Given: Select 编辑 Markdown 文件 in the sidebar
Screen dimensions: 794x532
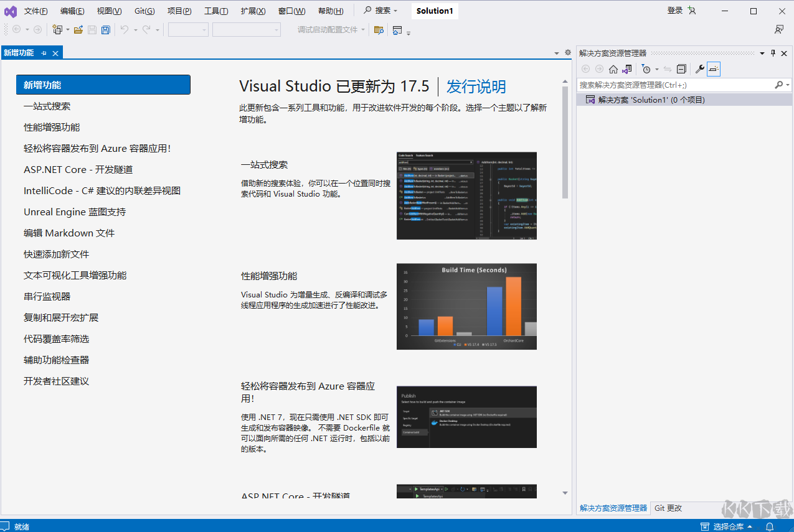Looking at the screenshot, I should pos(70,233).
